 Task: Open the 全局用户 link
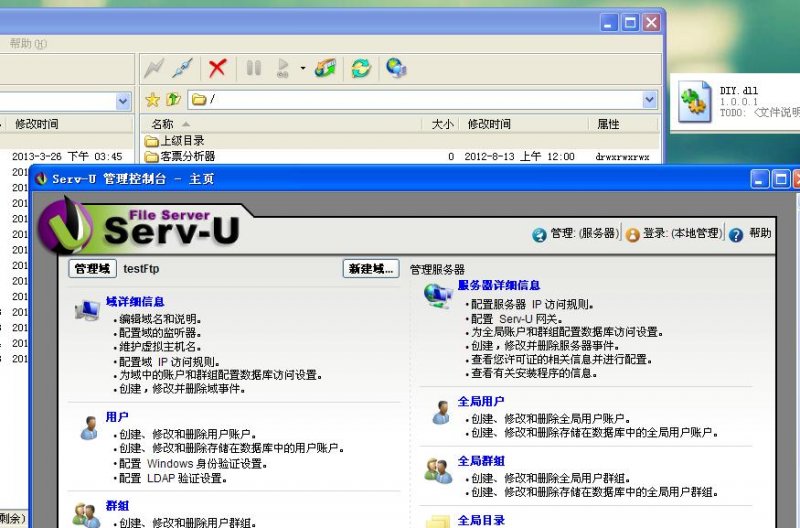click(481, 401)
